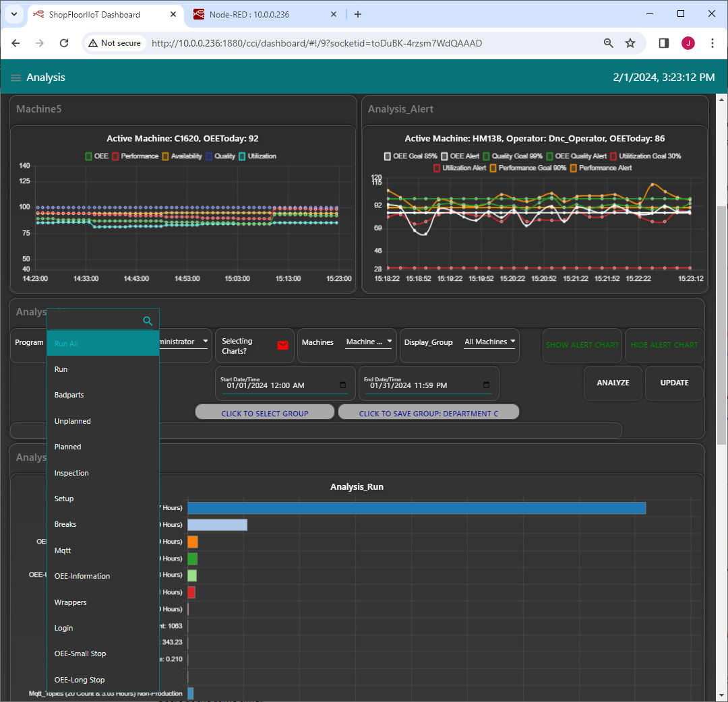Click forward navigation arrow

point(40,43)
